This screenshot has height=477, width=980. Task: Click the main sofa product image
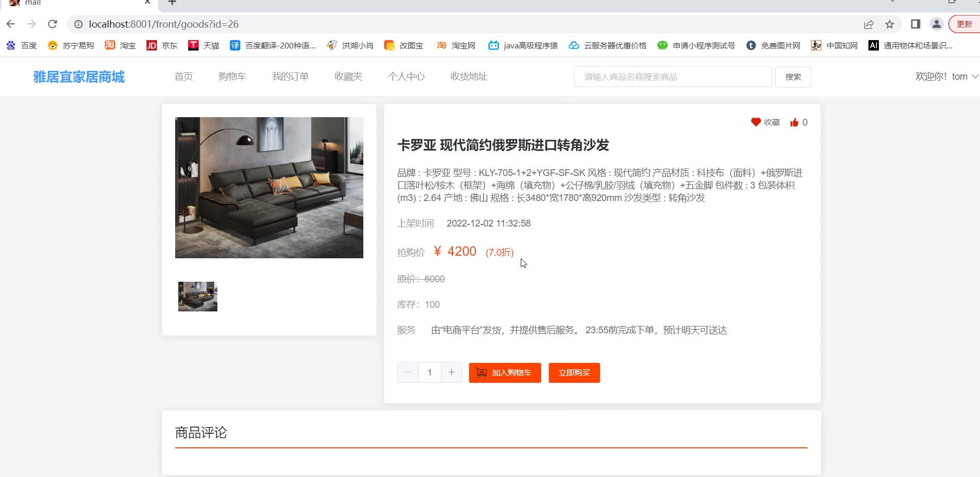269,187
